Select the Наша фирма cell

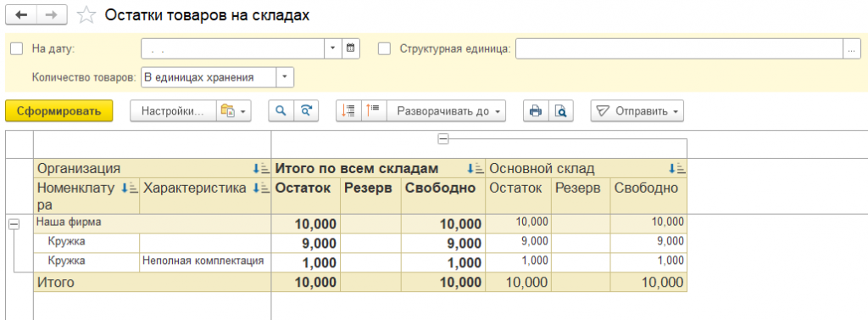(153, 223)
